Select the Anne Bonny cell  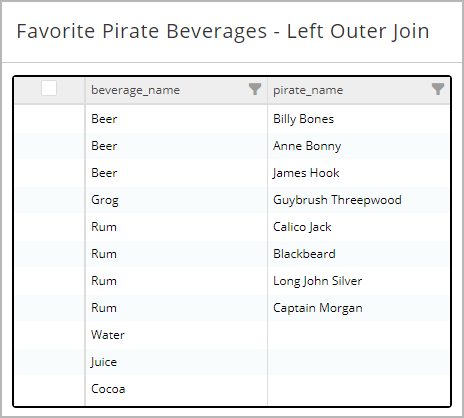coord(358,146)
